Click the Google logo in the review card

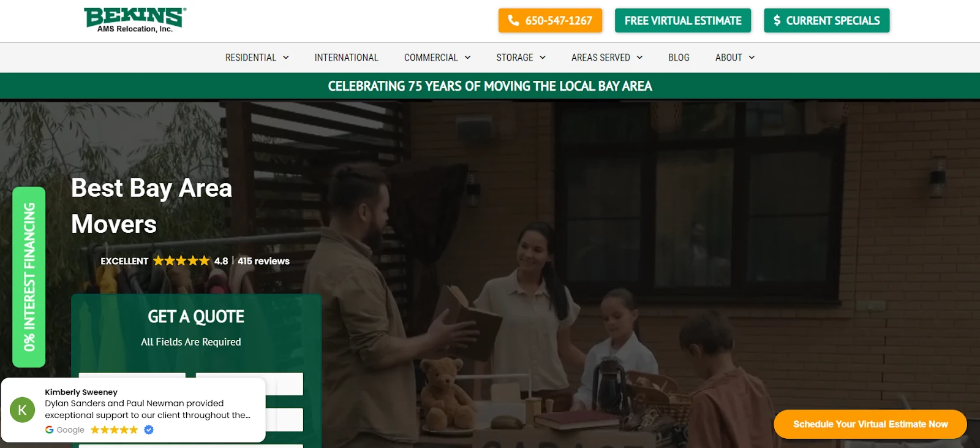tap(50, 430)
